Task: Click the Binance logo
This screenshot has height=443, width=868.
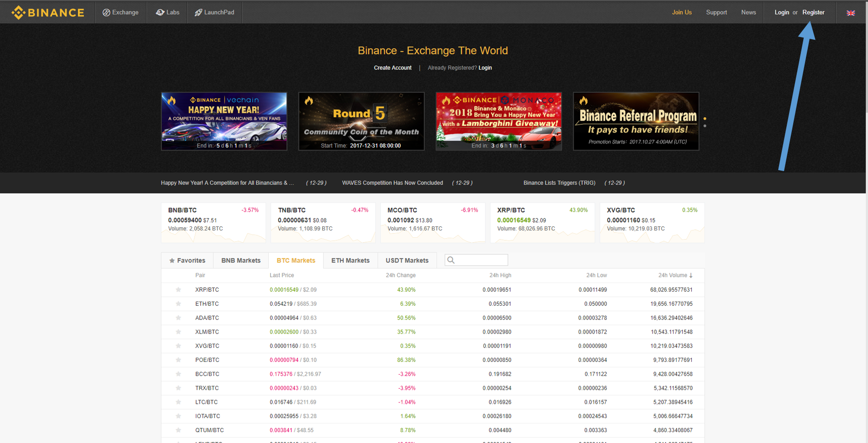Action: [48, 12]
